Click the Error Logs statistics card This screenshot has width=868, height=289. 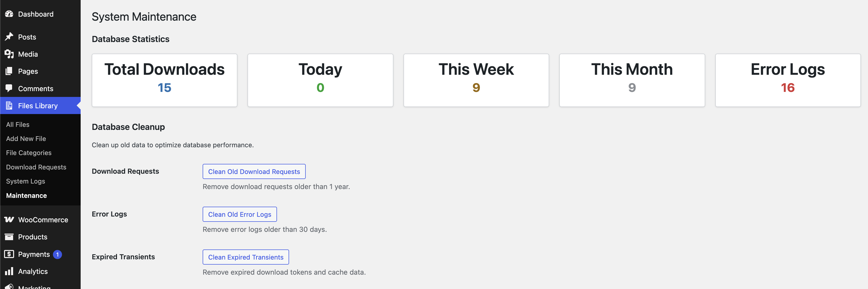tap(787, 80)
